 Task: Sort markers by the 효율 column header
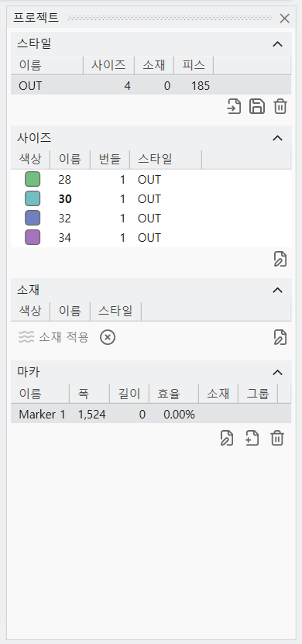pyautogui.click(x=173, y=394)
